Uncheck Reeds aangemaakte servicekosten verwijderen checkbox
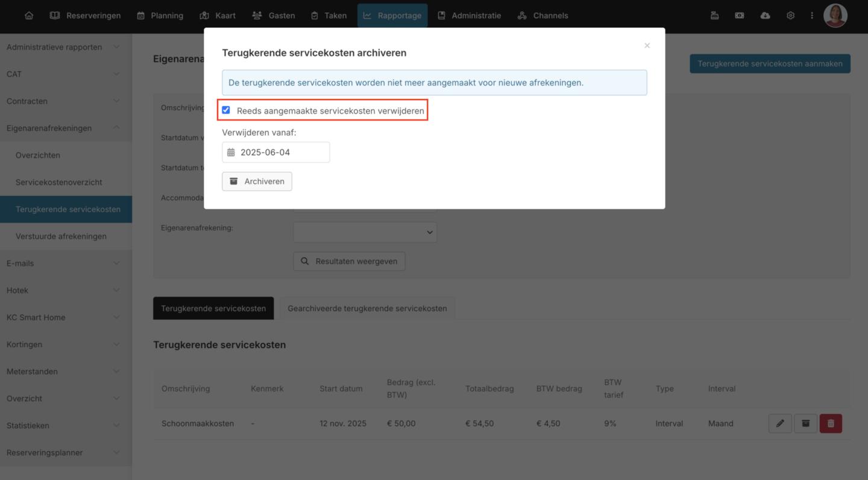 pyautogui.click(x=226, y=110)
